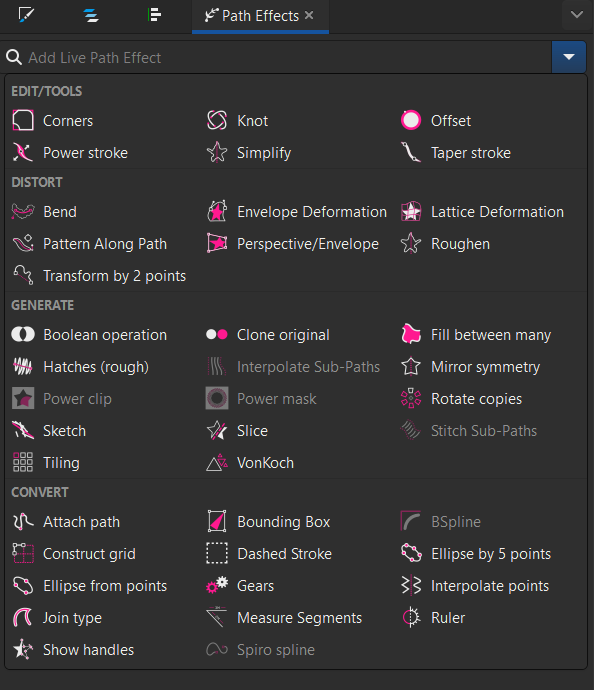Viewport: 594px width, 690px height.
Task: Choose Mirror symmetry from Generate list
Action: pos(470,367)
